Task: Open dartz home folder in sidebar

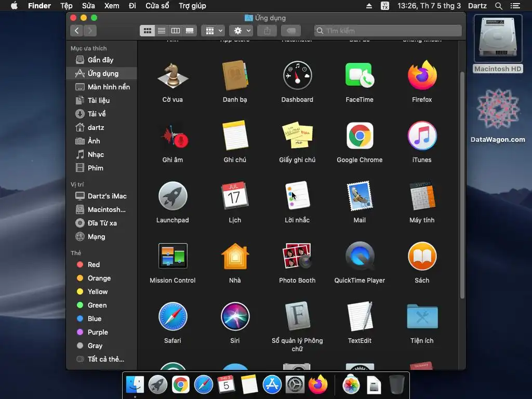Action: pos(102,128)
